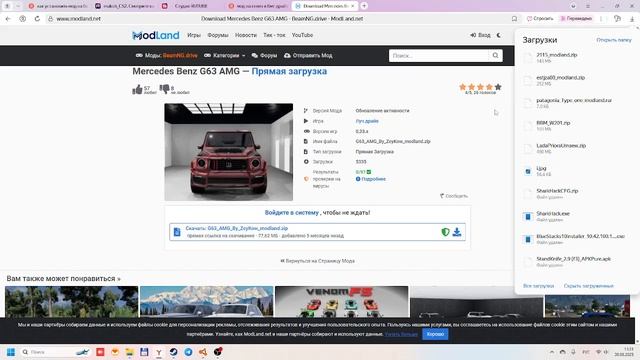This screenshot has height=360, width=640.
Task: Click the bookmark icon in the address bar
Action: pos(514,19)
